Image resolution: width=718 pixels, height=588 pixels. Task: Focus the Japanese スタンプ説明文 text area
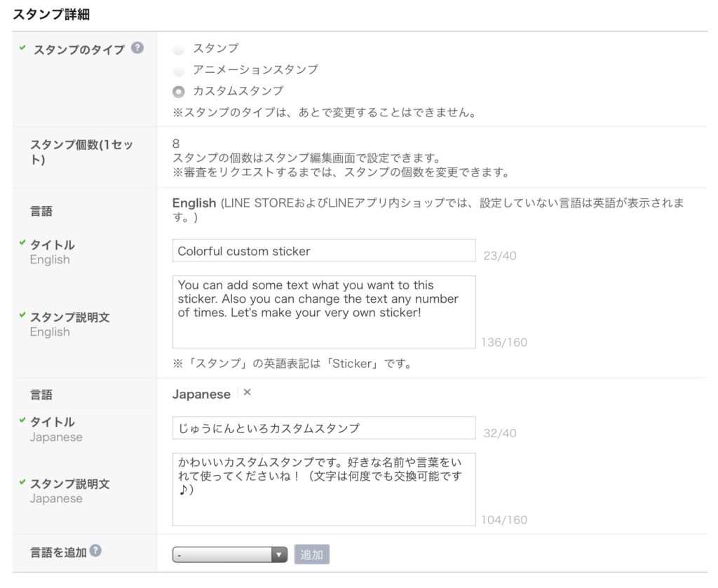pyautogui.click(x=323, y=489)
